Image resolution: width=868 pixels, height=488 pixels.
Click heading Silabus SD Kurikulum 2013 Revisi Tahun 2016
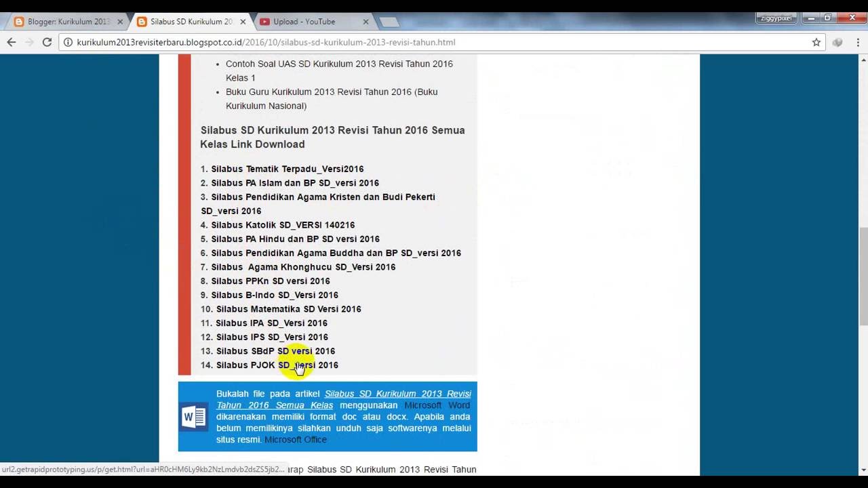click(x=332, y=137)
